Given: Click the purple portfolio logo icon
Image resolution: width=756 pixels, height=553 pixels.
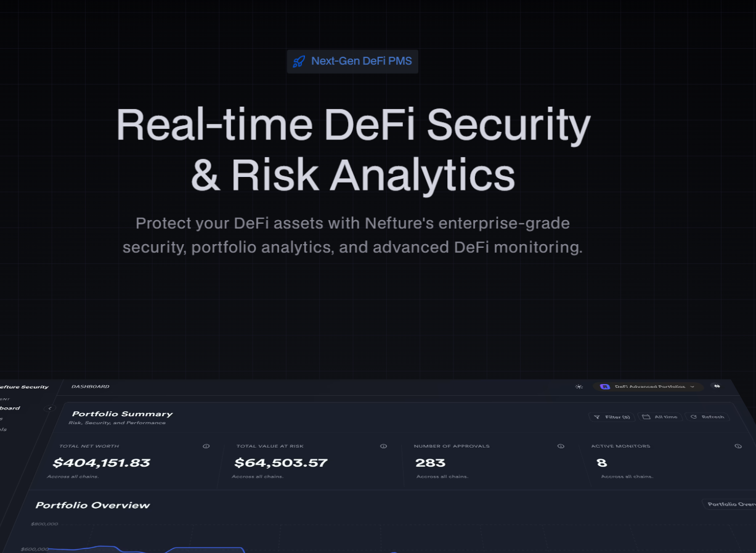Looking at the screenshot, I should click(x=605, y=387).
